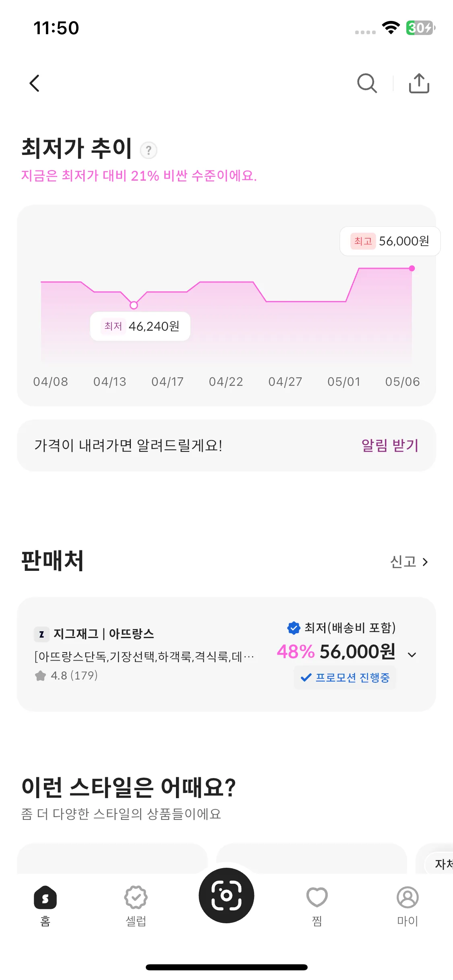Open the center camera scan button
Image resolution: width=453 pixels, height=980 pixels.
(x=226, y=896)
